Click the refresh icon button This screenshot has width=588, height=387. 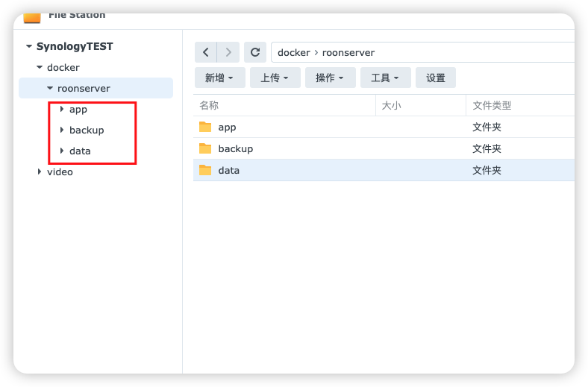(x=255, y=52)
